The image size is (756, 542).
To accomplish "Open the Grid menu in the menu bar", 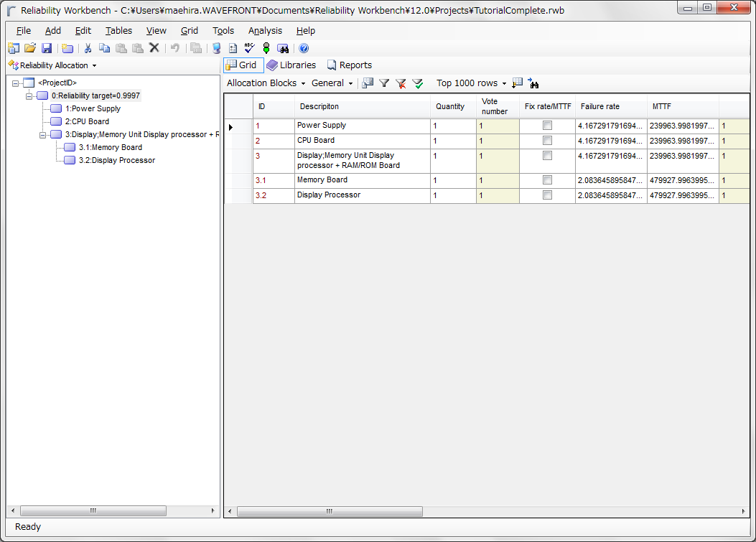I will (189, 31).
